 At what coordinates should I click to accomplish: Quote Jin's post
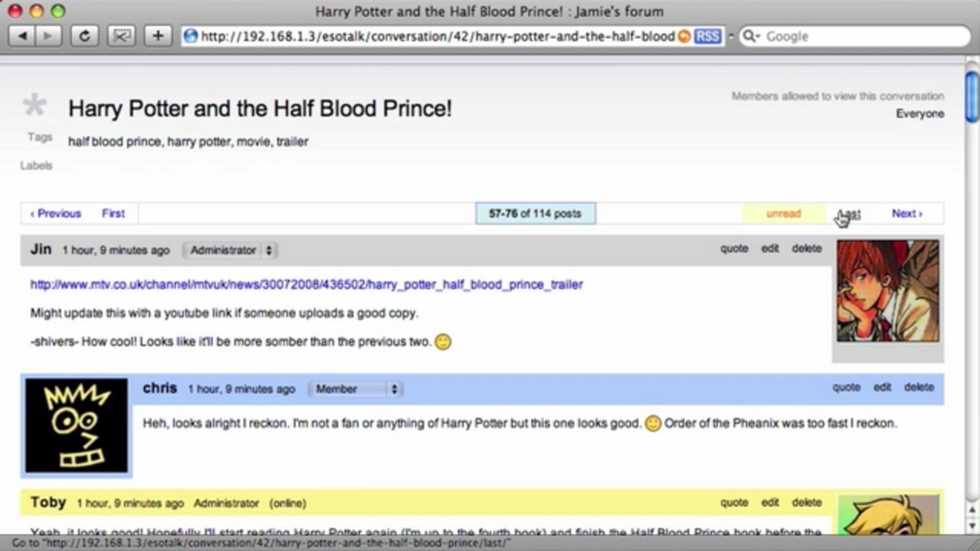734,249
